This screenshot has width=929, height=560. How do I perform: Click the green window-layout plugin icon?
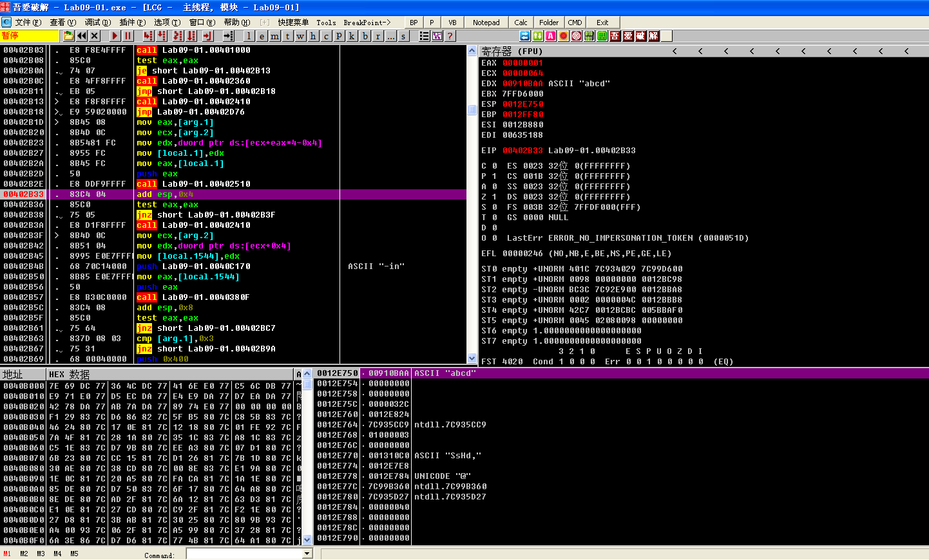[x=602, y=36]
